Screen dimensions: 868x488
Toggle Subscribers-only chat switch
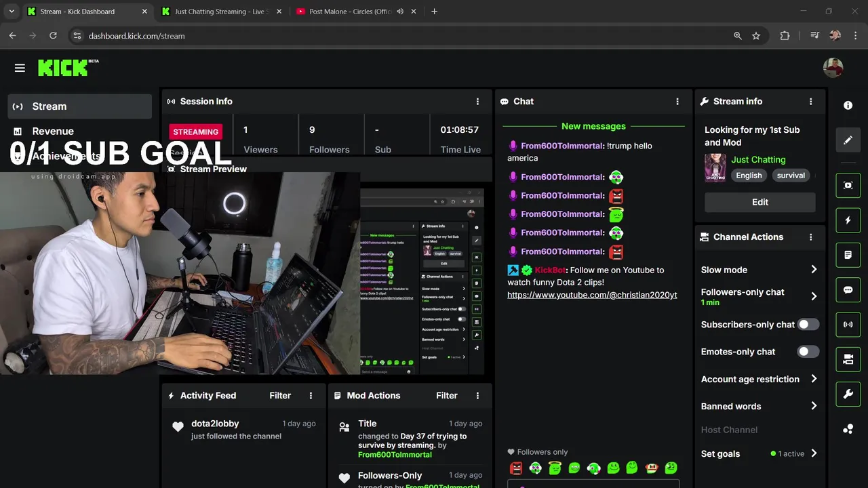808,325
